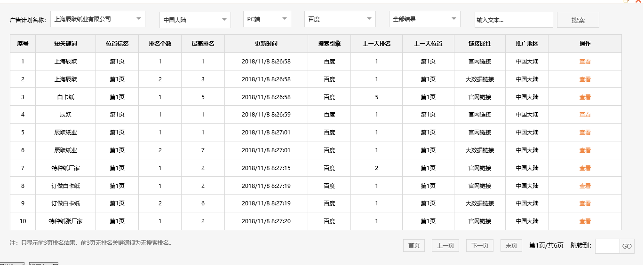Screen dimensions: 644x265
Task: Click the 位置标签 column header
Action: 117,43
